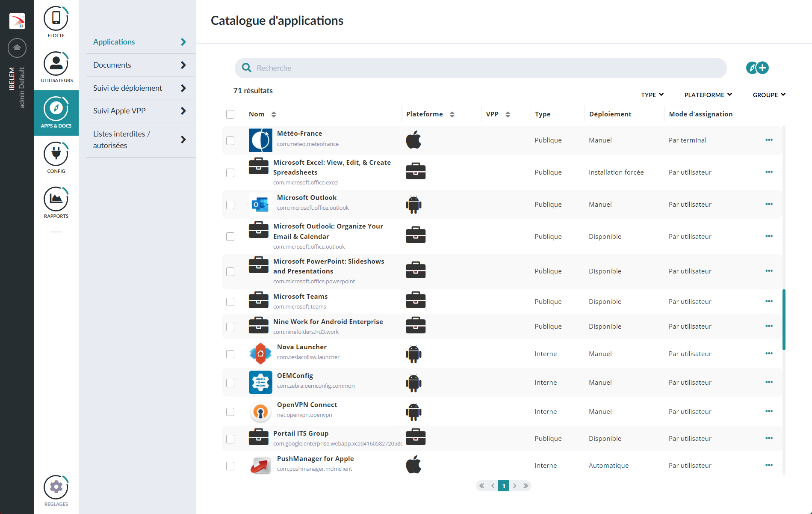Screen dimensions: 812x514
Task: Click the OEMConfig app icon
Action: 260,382
